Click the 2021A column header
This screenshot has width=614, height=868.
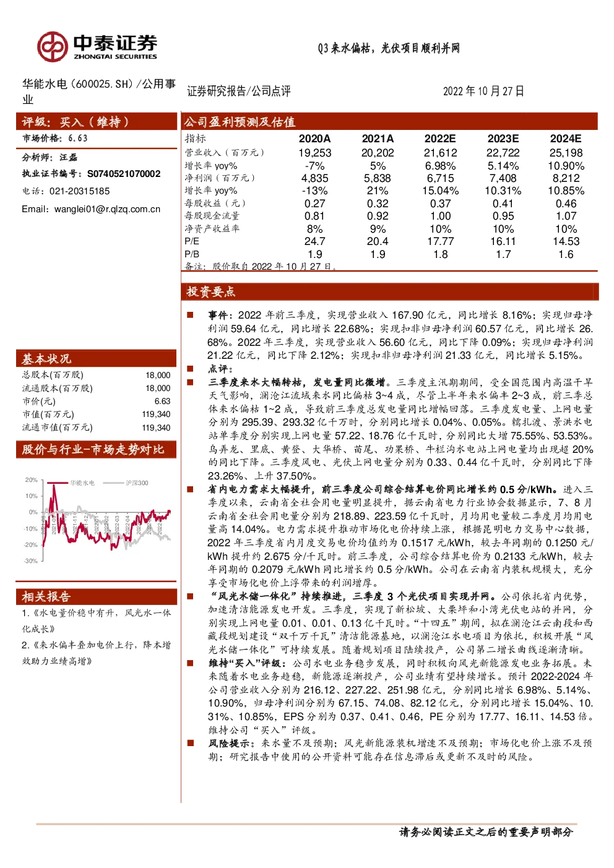[x=378, y=139]
